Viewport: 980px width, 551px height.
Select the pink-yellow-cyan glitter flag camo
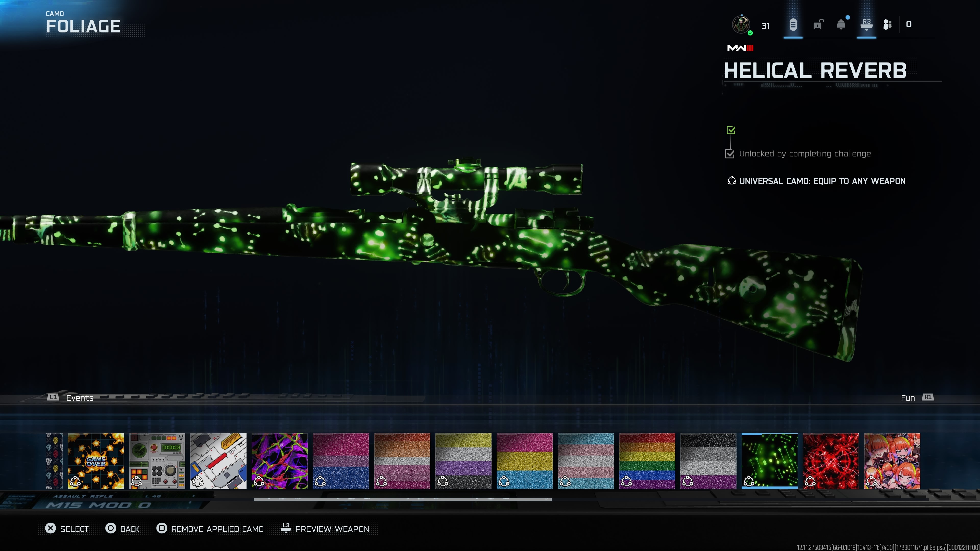(x=525, y=461)
